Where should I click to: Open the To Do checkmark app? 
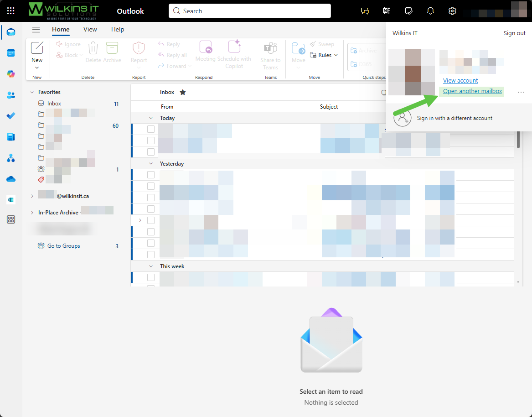click(11, 116)
